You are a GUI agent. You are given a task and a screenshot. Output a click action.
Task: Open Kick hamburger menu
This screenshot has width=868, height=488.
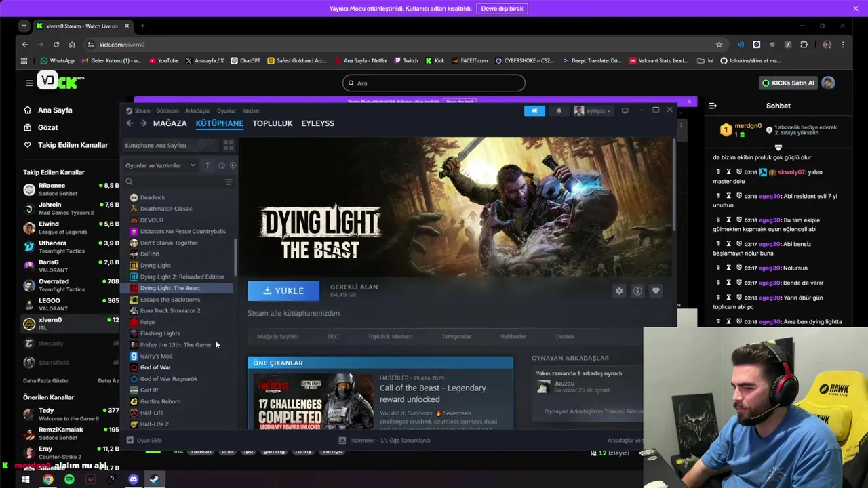pyautogui.click(x=29, y=83)
